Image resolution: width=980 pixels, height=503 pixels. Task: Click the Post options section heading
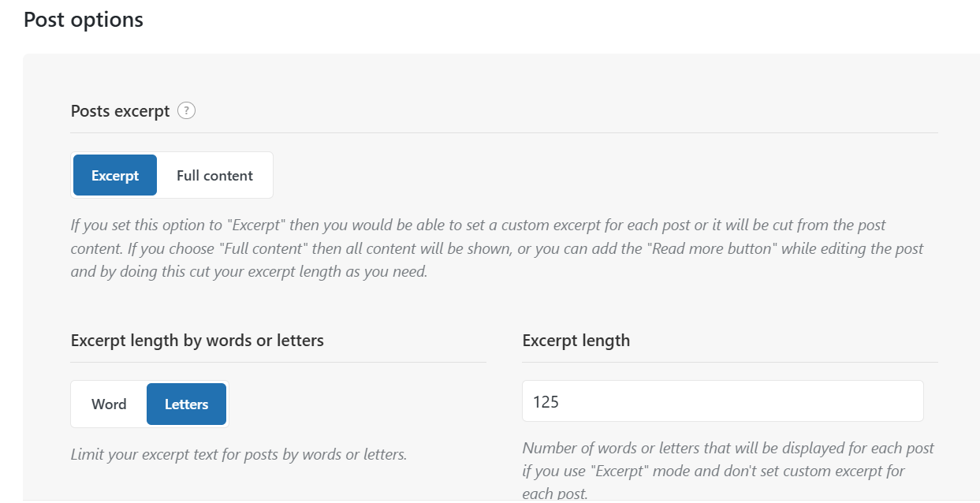tap(84, 19)
